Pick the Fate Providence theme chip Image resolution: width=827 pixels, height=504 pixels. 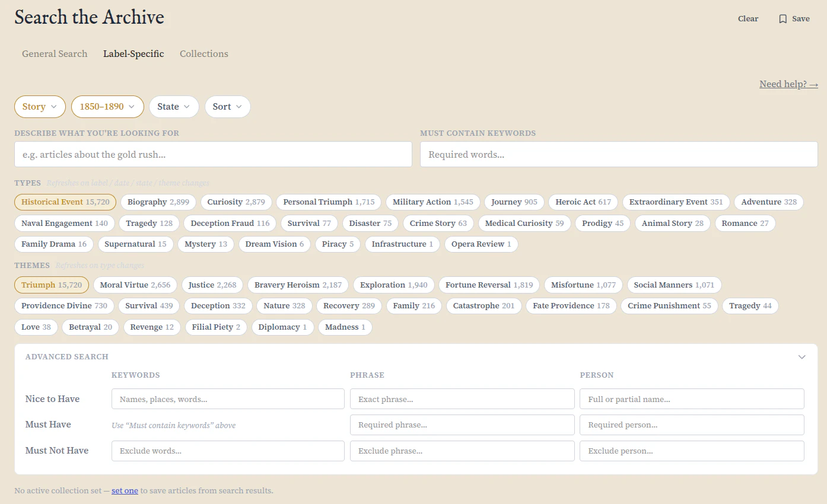pos(571,306)
